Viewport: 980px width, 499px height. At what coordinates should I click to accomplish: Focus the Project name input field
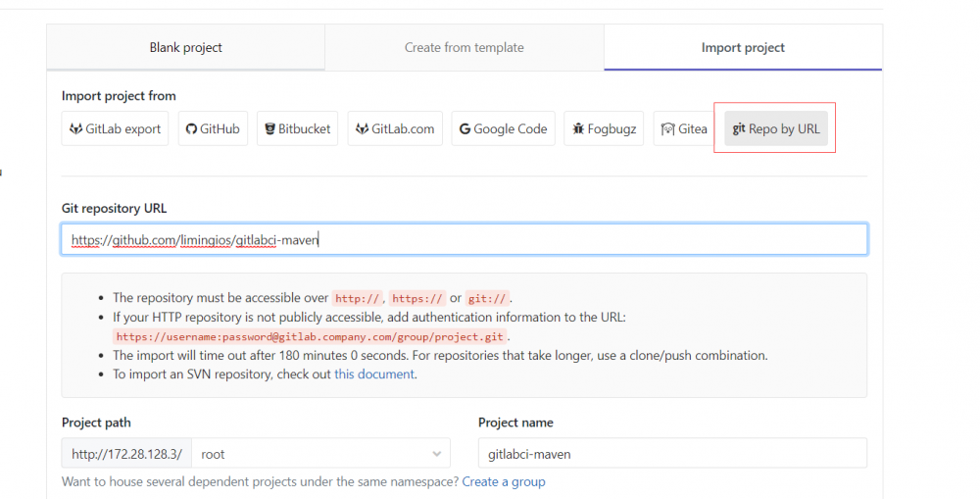point(672,454)
